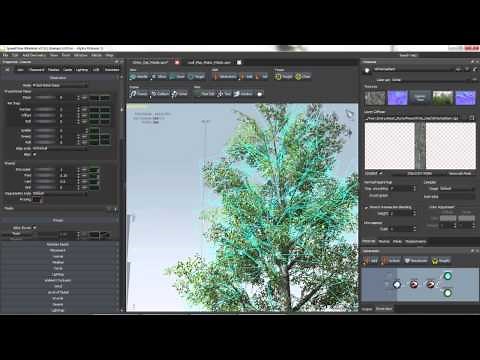Screen dimensions: 480x360
Task: Click the gray Color Adjustment swatch on right
Action: pyautogui.click(x=466, y=219)
